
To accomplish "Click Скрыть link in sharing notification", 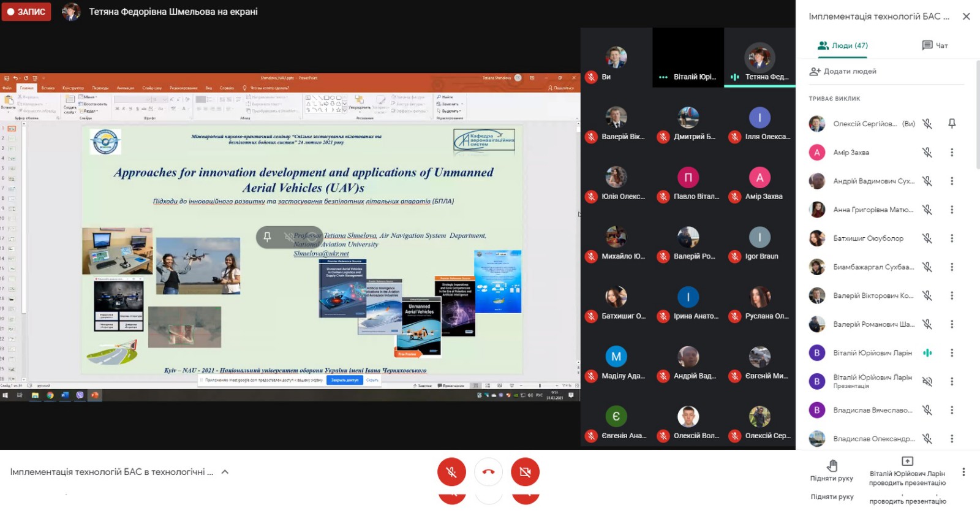I will point(372,380).
